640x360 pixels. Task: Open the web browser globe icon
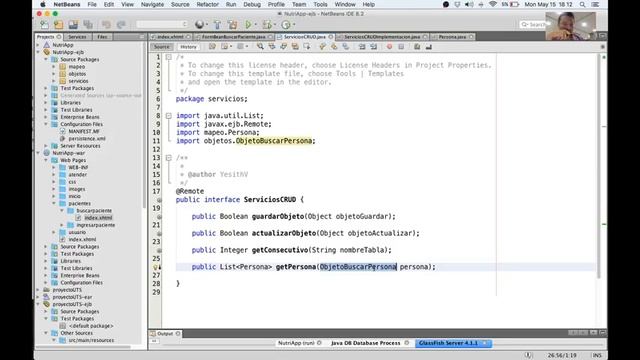[199, 25]
